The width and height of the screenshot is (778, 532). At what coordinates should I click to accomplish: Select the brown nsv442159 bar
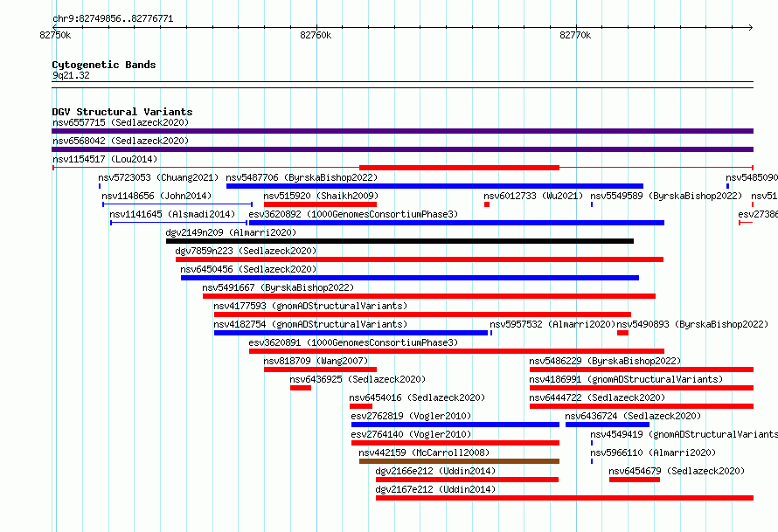click(x=459, y=461)
